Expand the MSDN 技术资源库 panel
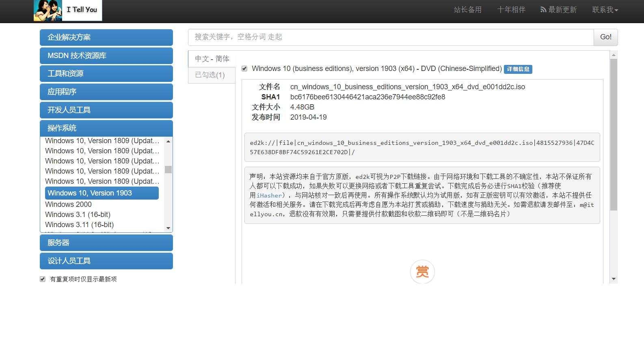This screenshot has width=644, height=346. tap(106, 56)
